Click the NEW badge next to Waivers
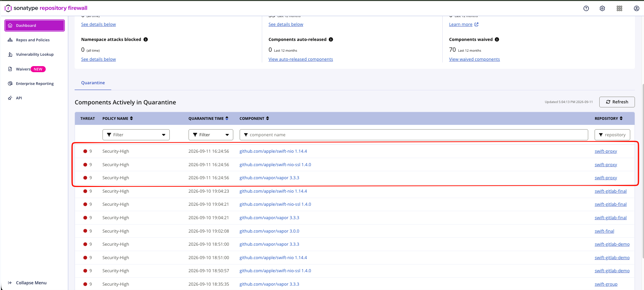The image size is (644, 290). pos(38,69)
